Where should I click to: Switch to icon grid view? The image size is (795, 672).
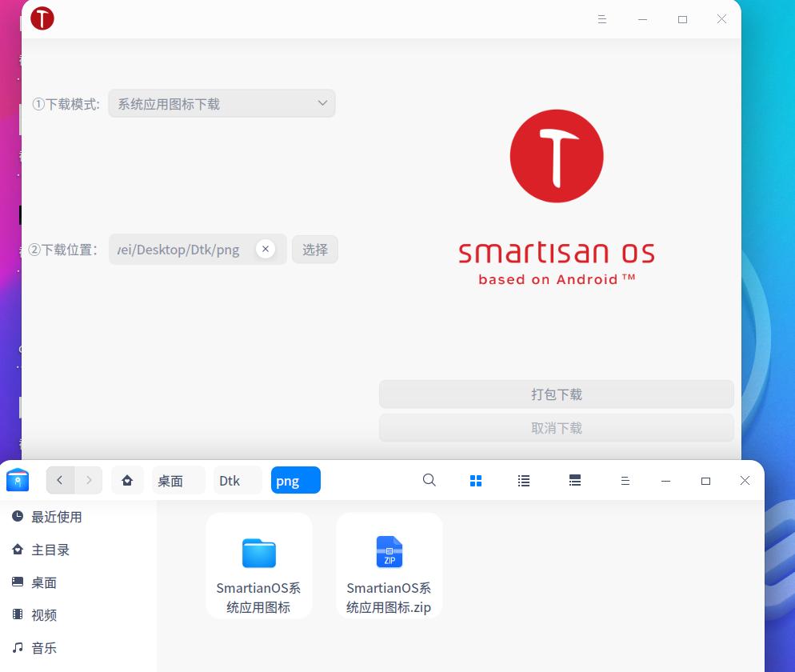click(476, 480)
